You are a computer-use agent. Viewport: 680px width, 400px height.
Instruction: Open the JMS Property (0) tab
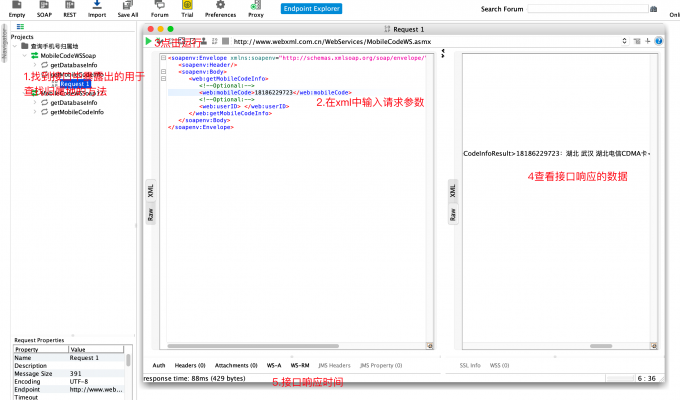point(381,365)
